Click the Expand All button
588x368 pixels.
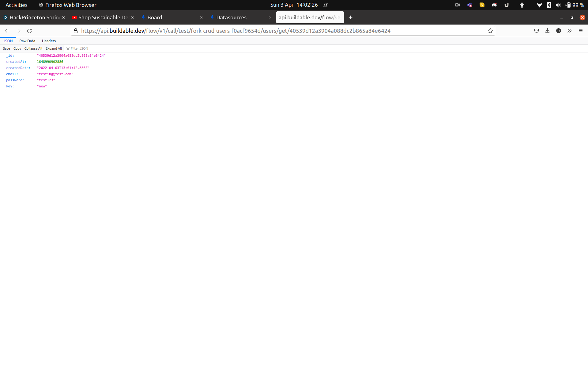point(54,48)
